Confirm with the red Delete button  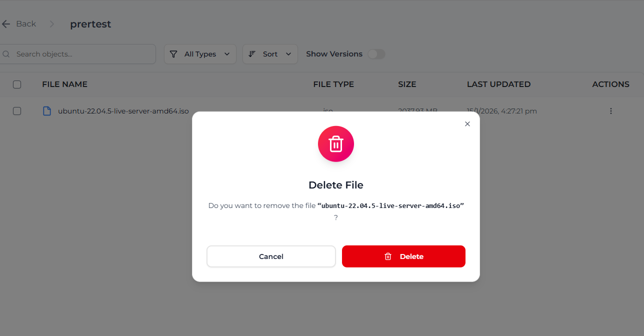click(403, 256)
